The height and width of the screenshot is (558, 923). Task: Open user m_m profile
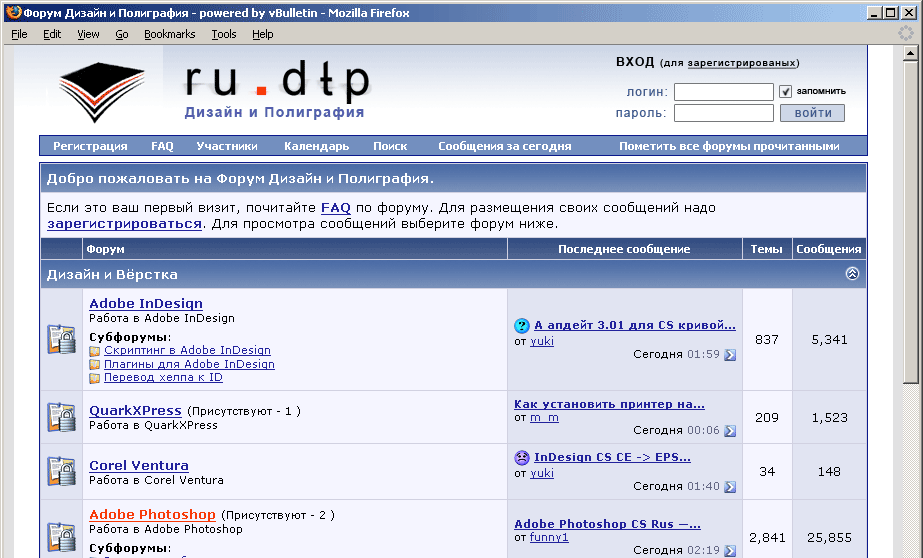click(544, 418)
